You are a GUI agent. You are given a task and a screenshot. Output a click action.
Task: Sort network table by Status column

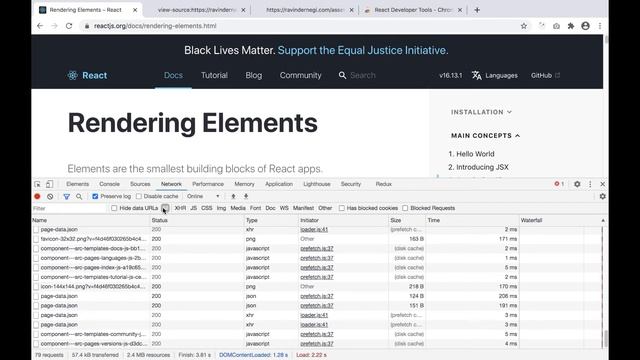coord(159,220)
